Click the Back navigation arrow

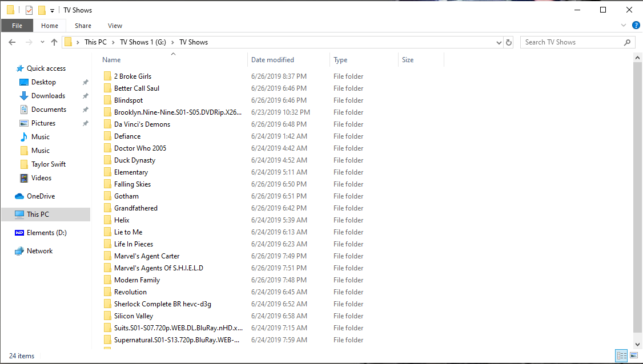[x=12, y=42]
